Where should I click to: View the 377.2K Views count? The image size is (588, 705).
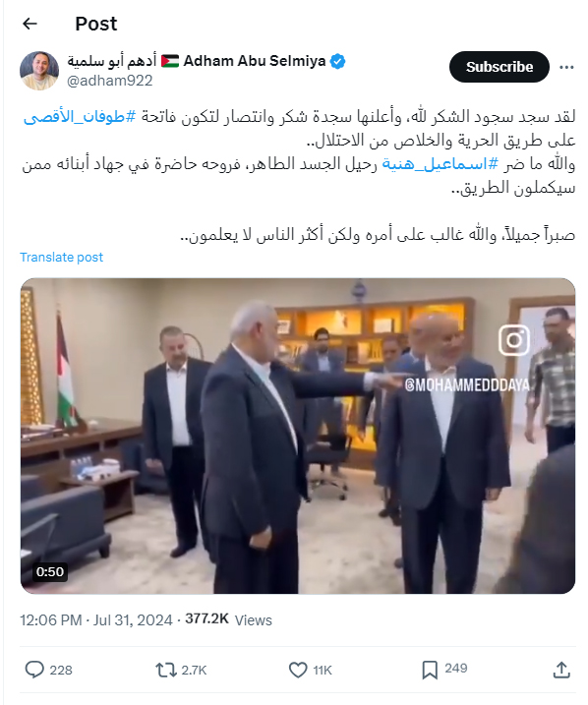click(x=228, y=619)
